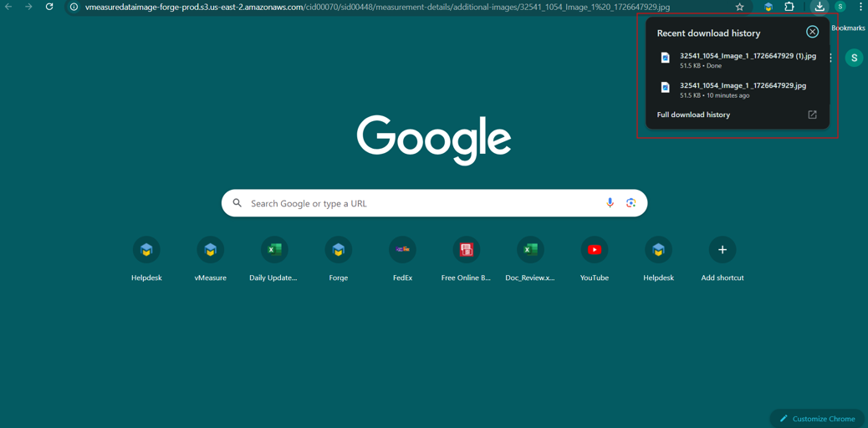Open the small S profile avatar in the toolbar
This screenshot has height=428, width=868.
point(840,7)
